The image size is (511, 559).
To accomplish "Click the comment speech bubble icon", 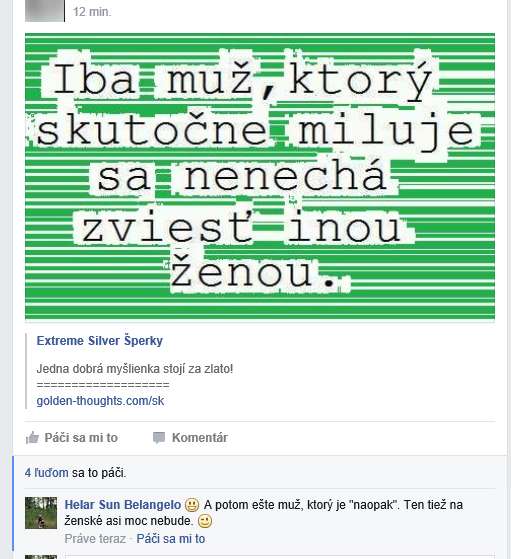I will 159,437.
